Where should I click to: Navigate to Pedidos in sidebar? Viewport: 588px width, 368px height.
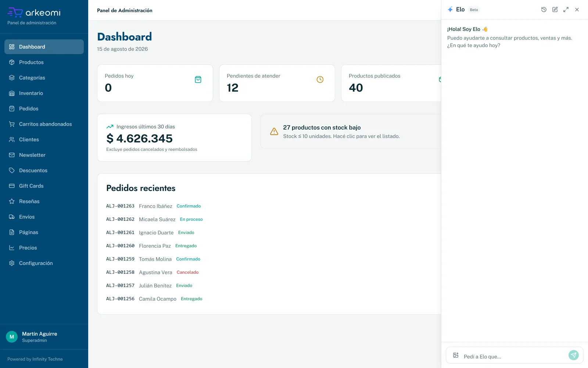coord(44,109)
